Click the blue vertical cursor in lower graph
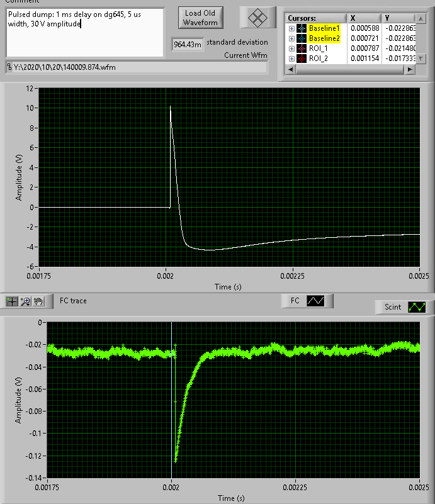435x504 pixels. [x=172, y=400]
